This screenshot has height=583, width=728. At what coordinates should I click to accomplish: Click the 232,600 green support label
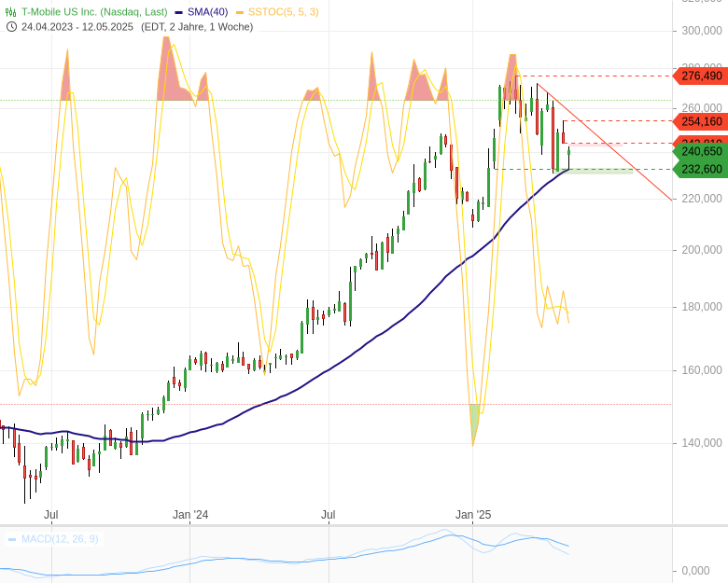[x=701, y=169]
